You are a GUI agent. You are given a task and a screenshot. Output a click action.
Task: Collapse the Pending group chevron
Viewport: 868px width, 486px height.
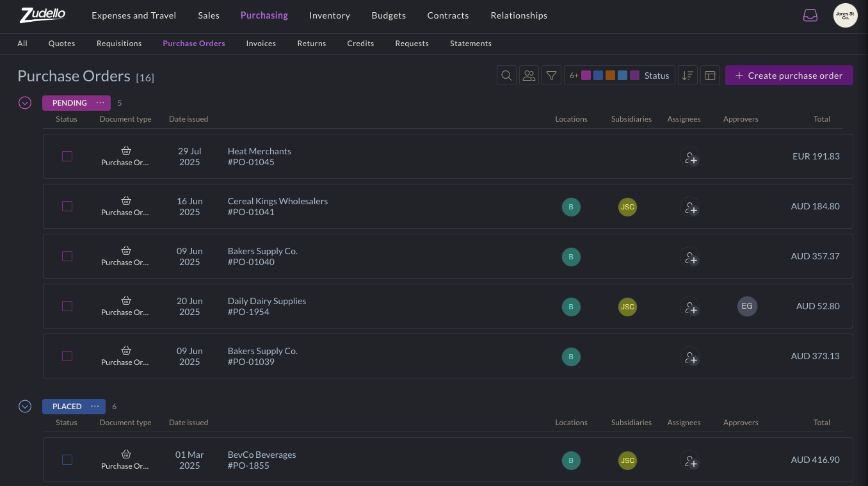point(25,102)
